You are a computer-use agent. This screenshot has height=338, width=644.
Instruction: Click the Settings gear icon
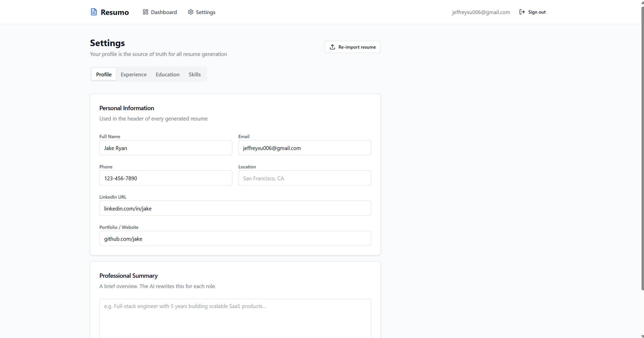coord(190,12)
